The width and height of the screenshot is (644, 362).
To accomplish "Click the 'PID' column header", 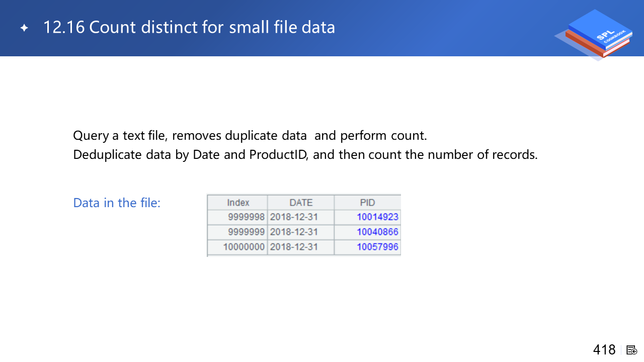I will click(367, 203).
